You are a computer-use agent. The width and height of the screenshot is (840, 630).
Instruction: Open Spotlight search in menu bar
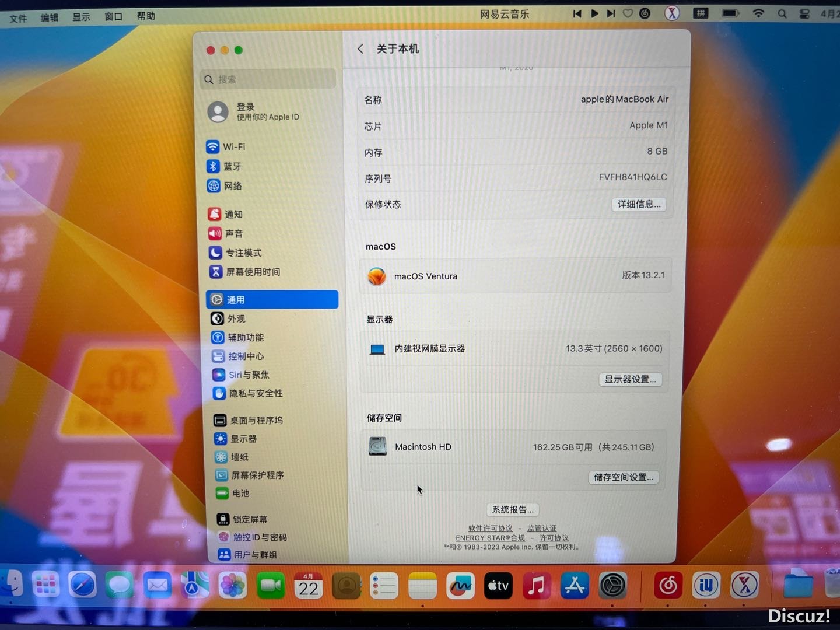(x=782, y=13)
